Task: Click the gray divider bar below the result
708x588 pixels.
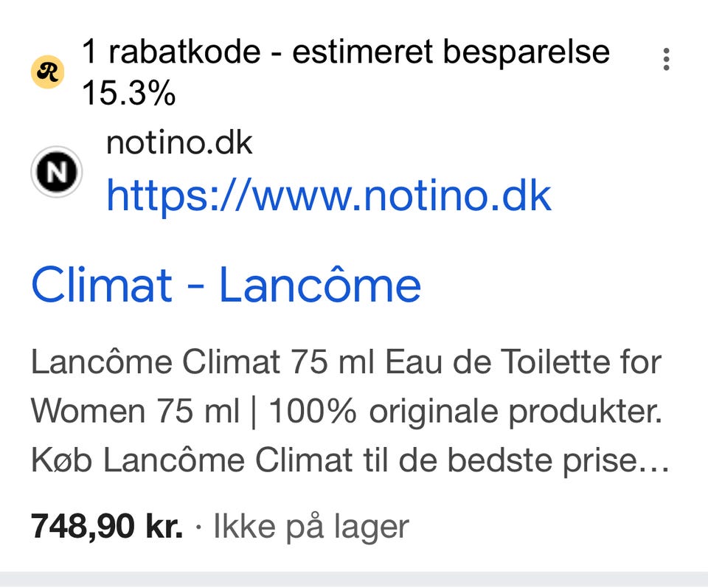Action: 354,579
